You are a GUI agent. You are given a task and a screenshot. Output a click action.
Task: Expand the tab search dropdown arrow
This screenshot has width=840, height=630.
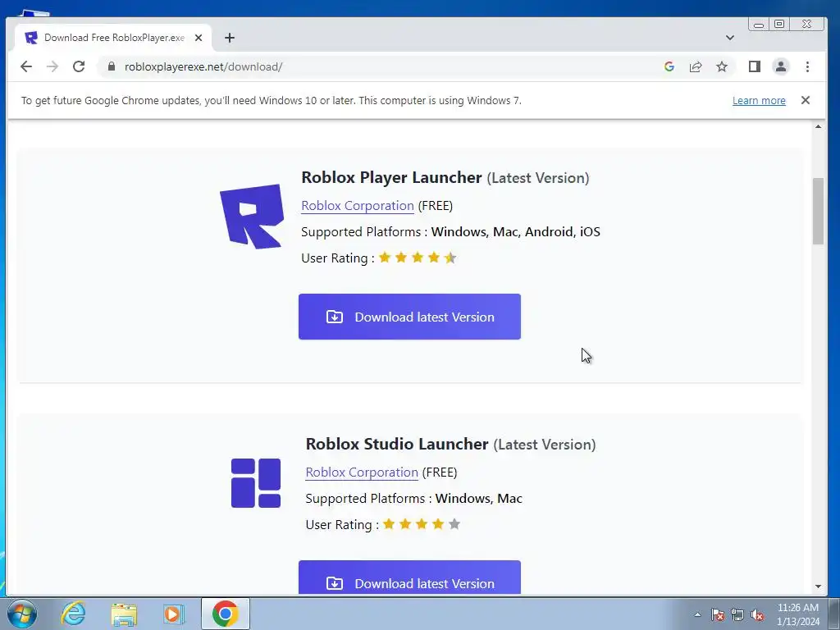point(729,38)
